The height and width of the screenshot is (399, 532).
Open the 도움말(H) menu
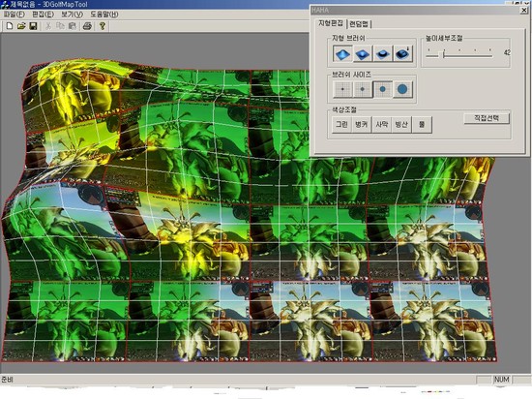(x=104, y=15)
